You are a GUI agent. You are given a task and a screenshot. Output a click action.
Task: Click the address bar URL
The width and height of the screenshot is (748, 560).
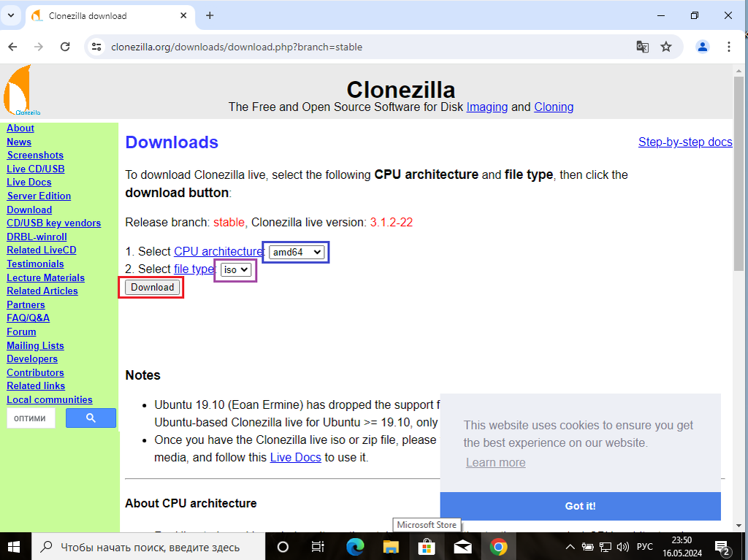coord(237,47)
